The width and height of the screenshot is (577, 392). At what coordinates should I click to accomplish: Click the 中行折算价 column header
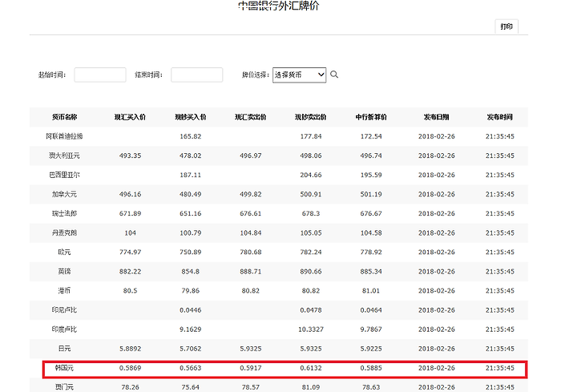371,117
